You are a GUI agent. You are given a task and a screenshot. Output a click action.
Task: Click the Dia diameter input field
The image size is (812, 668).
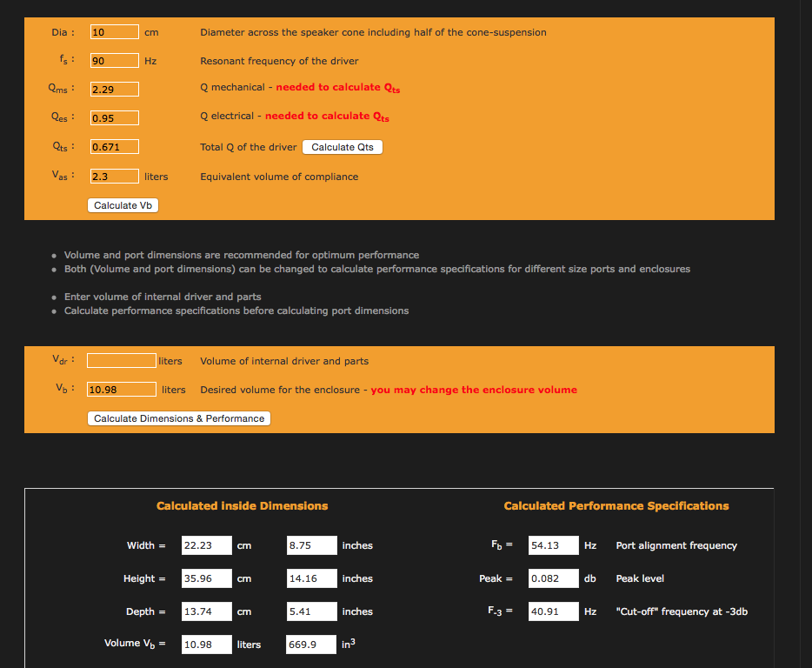click(115, 32)
